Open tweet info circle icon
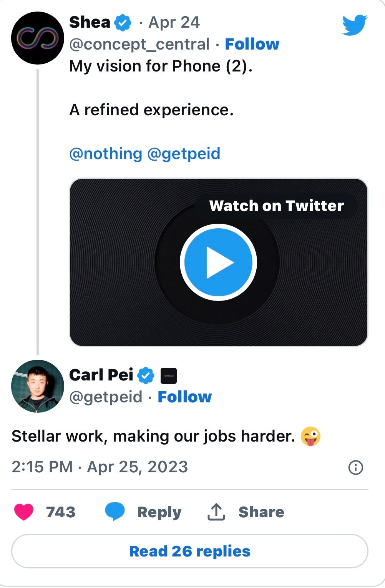 coord(355,467)
